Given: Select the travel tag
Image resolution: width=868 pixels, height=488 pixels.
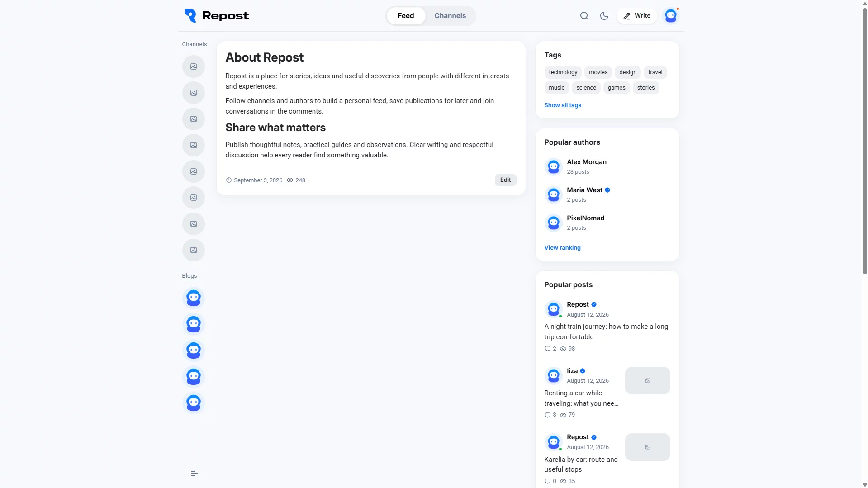Looking at the screenshot, I should [x=655, y=72].
